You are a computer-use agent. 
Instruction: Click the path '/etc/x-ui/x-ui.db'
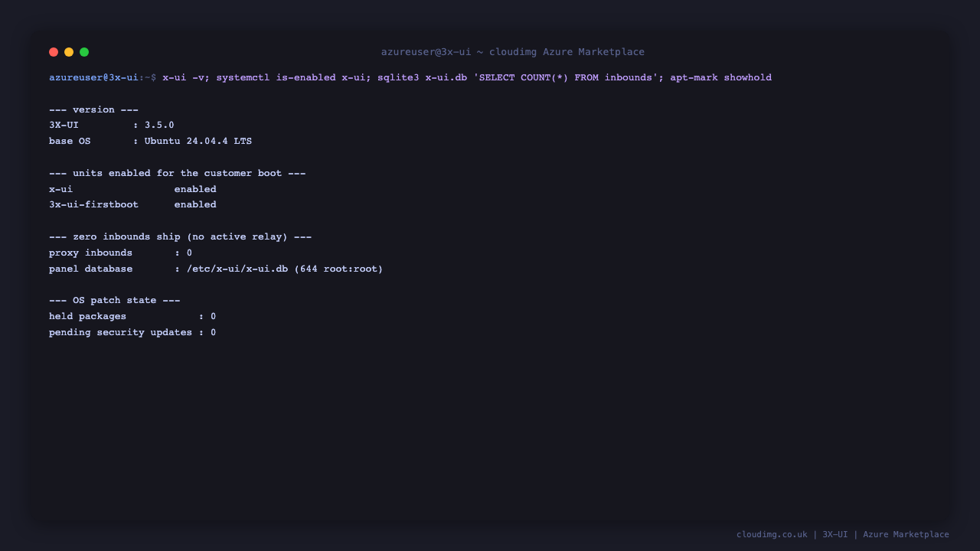pyautogui.click(x=237, y=269)
